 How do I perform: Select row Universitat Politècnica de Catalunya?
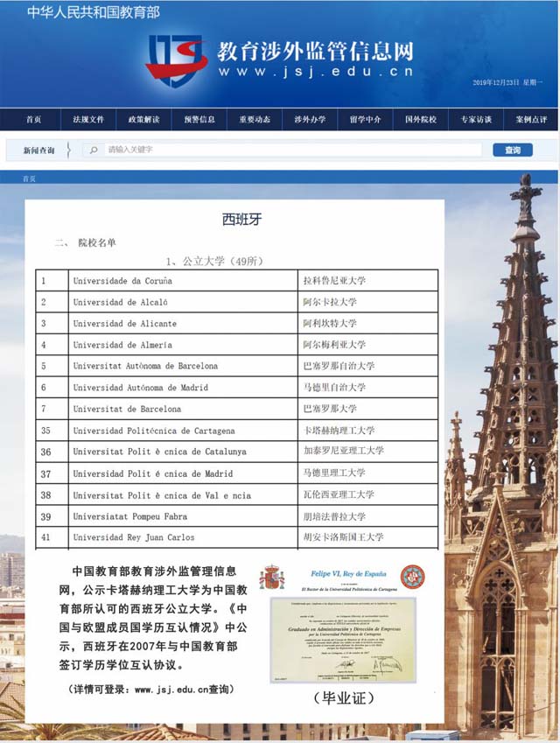236,452
